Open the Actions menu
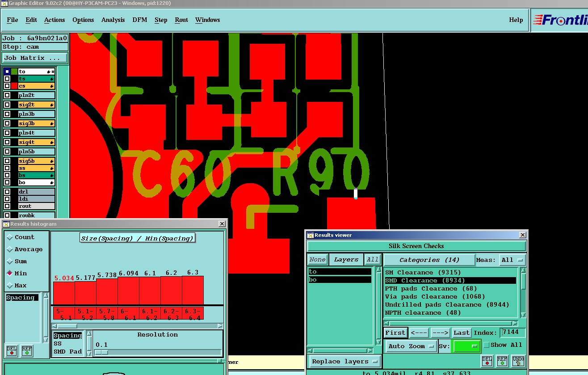Screen dimensions: 588x375 tap(55, 20)
